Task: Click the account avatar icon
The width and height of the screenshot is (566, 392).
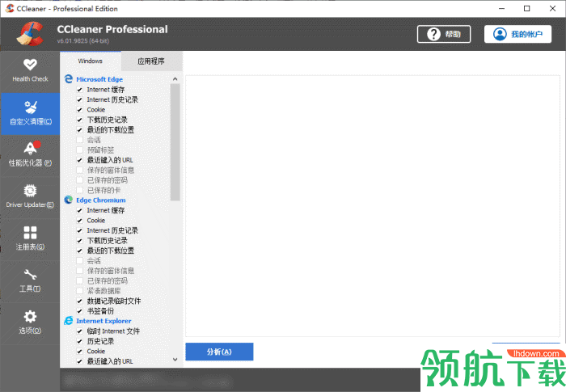Action: pyautogui.click(x=500, y=34)
